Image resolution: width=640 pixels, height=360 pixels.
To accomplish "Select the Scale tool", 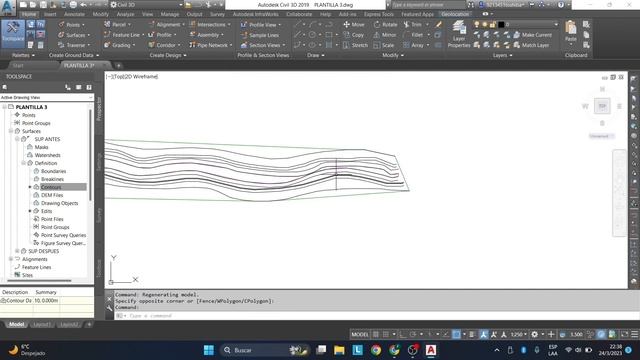I will tap(384, 45).
